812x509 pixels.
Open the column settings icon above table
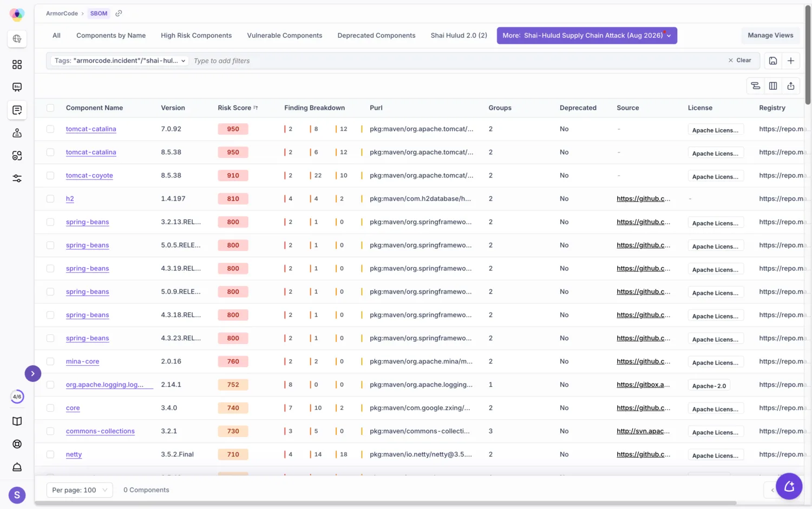pos(773,85)
